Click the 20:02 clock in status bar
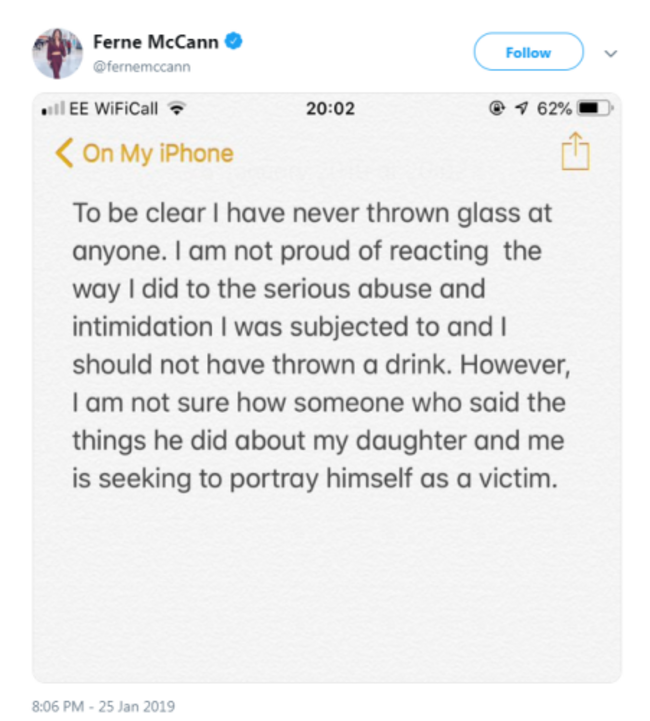The height and width of the screenshot is (721, 650). pyautogui.click(x=330, y=109)
